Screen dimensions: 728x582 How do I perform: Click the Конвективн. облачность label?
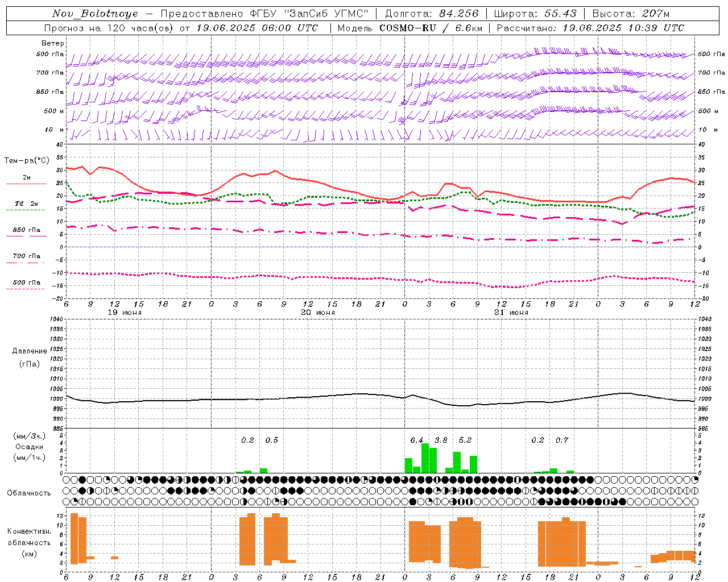29,537
